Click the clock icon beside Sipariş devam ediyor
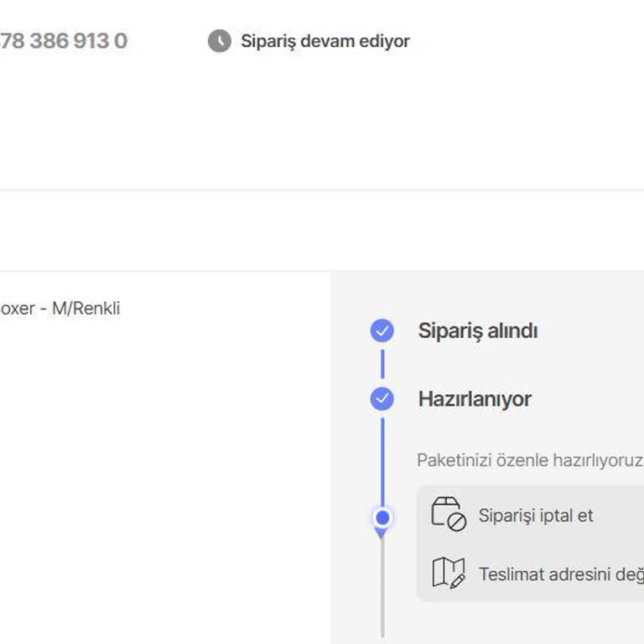This screenshot has height=644, width=644. (220, 41)
